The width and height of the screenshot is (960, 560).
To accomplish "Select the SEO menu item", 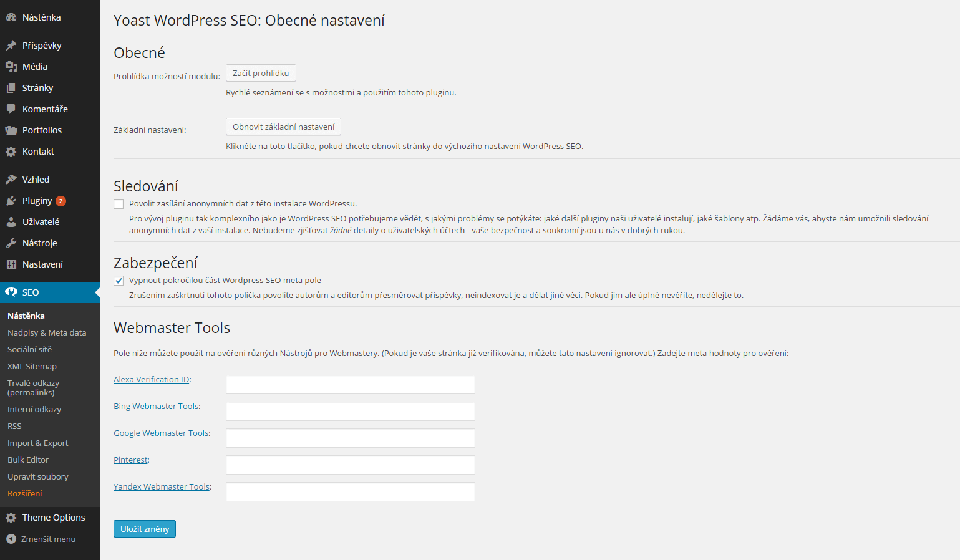I will pos(50,292).
